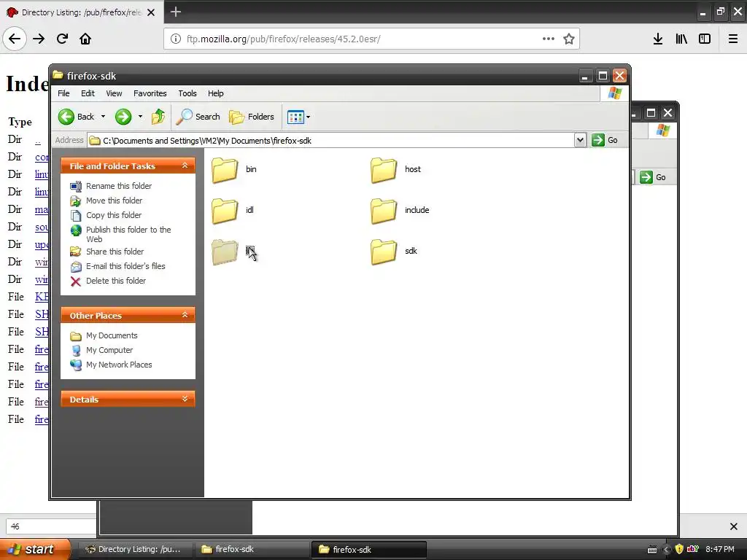Go up one folder level
The image size is (747, 560).
coord(158,117)
